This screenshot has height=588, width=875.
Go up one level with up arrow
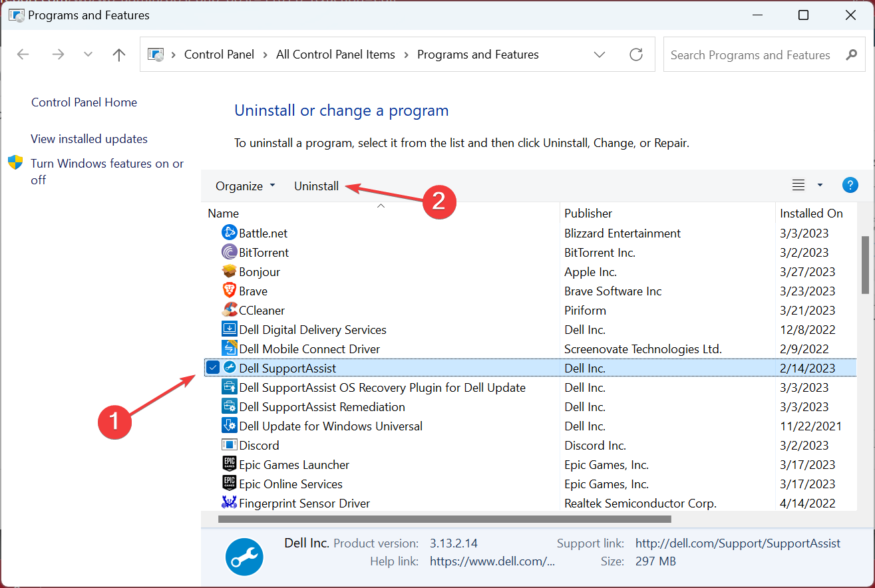[x=119, y=55]
